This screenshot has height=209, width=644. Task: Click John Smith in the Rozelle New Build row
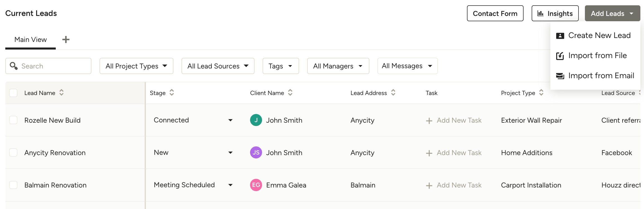(x=284, y=120)
